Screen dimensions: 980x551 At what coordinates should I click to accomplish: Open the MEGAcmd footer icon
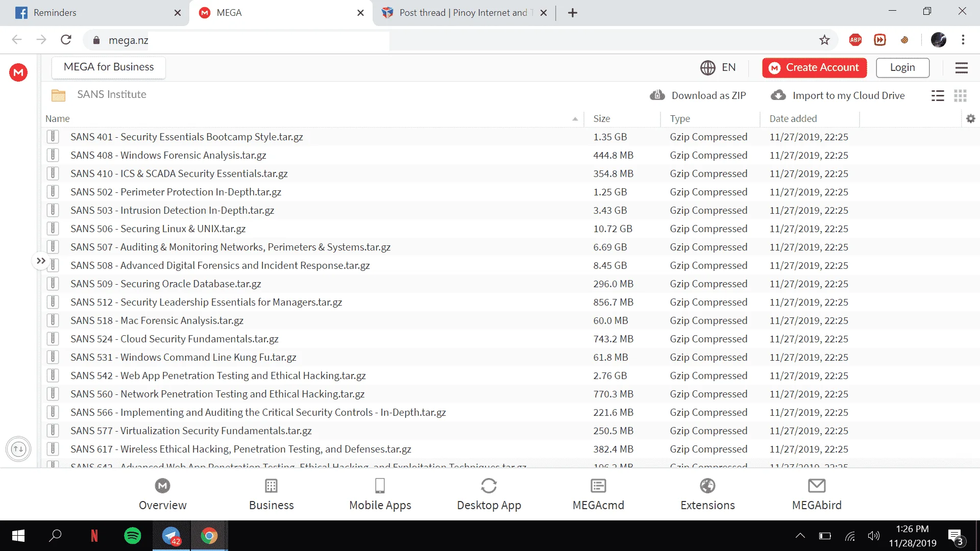point(598,486)
